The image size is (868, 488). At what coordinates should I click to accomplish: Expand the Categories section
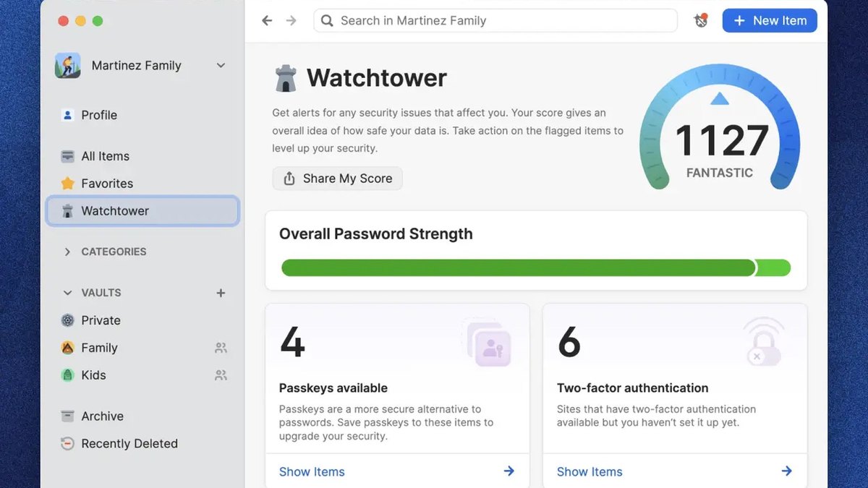point(67,252)
